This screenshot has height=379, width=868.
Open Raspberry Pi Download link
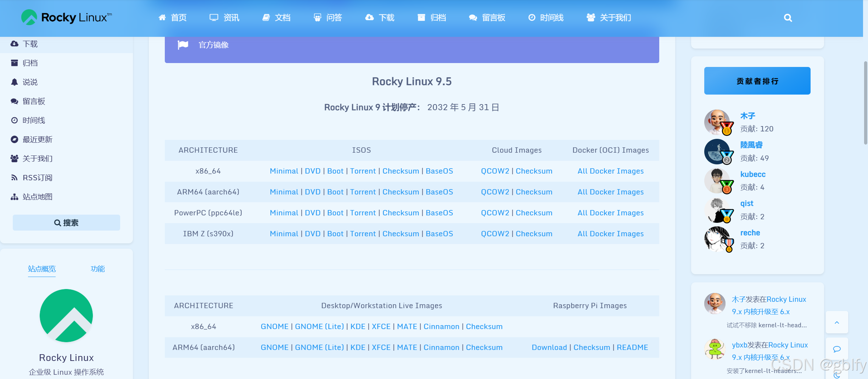[549, 347]
